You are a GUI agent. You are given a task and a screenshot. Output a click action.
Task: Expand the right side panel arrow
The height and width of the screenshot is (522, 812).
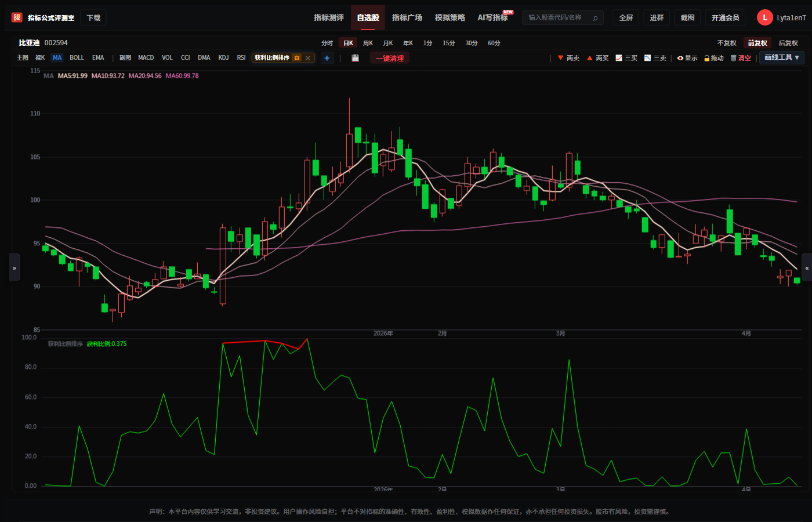[806, 268]
